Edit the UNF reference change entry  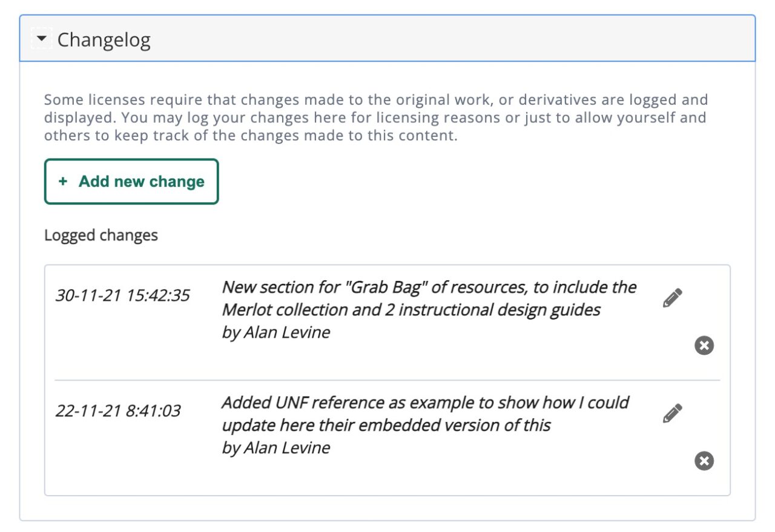click(672, 413)
